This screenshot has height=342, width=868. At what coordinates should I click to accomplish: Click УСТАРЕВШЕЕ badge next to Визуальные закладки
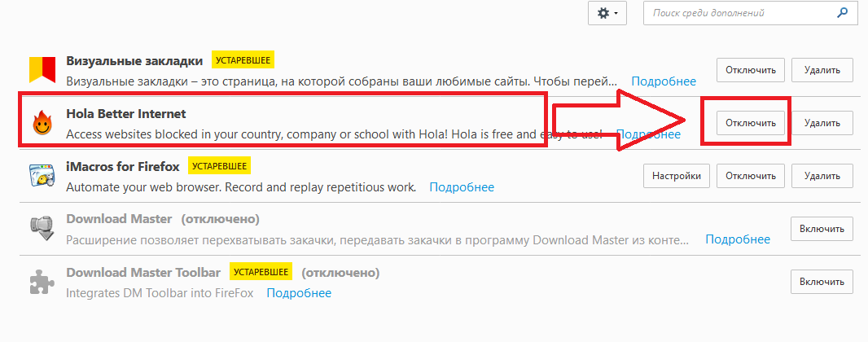(243, 60)
